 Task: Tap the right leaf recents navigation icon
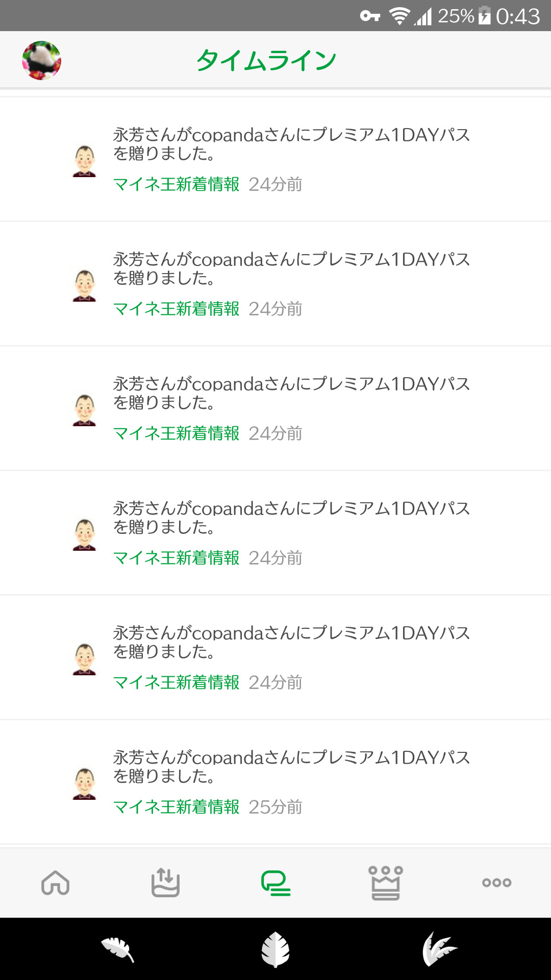[x=439, y=949]
